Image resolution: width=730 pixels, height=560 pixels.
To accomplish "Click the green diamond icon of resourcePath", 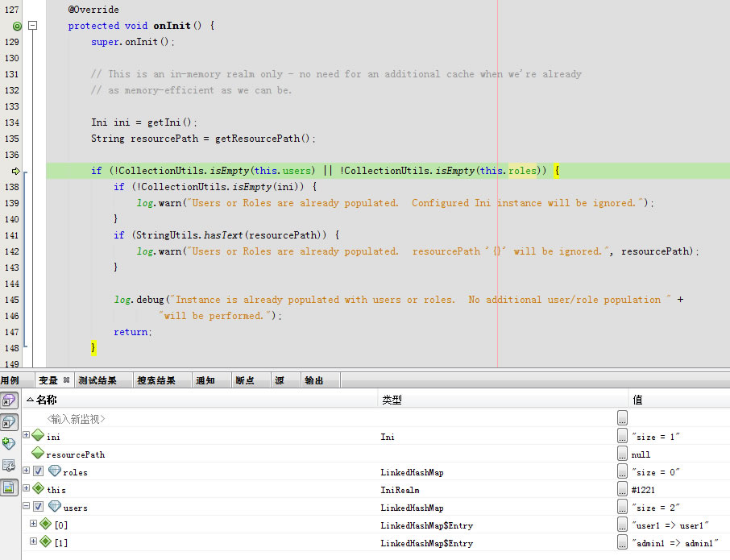I will pos(38,454).
